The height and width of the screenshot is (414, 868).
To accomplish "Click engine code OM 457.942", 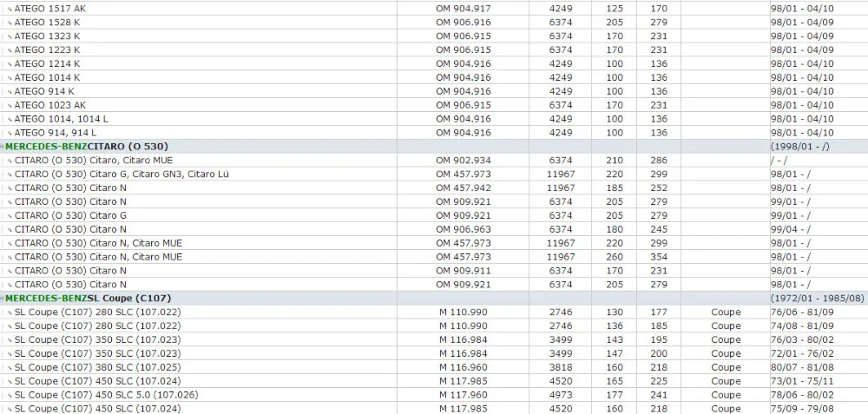I will click(x=464, y=187).
